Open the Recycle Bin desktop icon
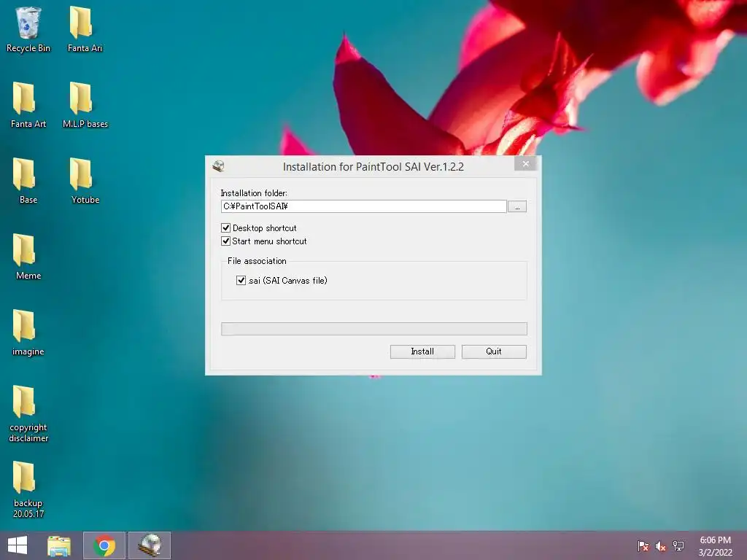This screenshot has height=560, width=747. [28, 29]
